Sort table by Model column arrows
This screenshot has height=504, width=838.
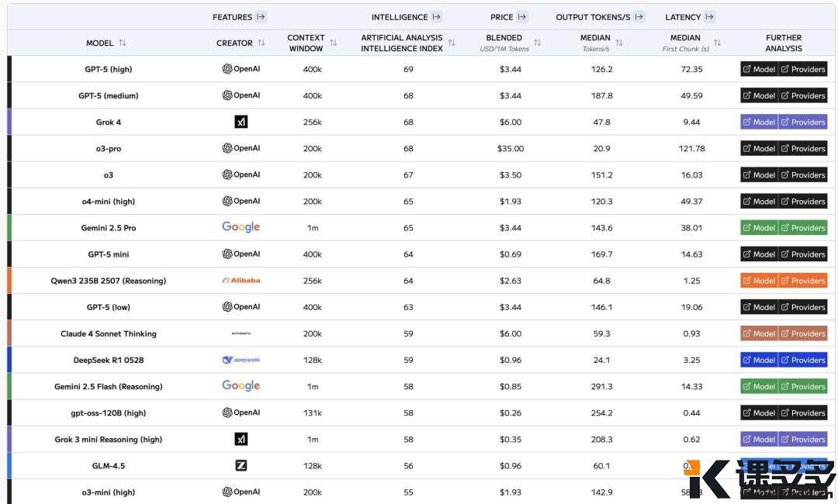coord(123,43)
